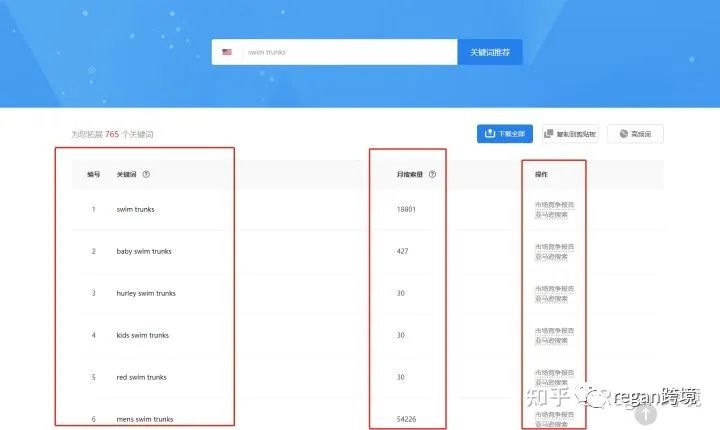The image size is (720, 430).
Task: Focus the 'swim trunks' keyword search field
Action: pos(349,52)
